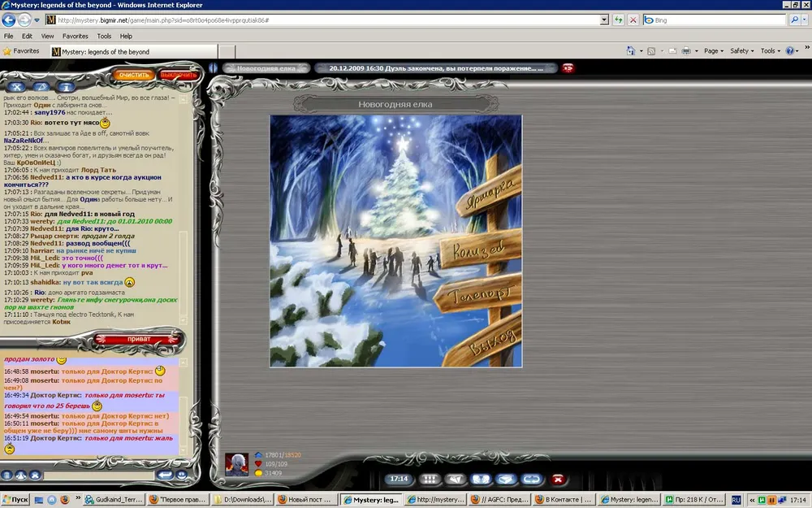The width and height of the screenshot is (812, 508).
Task: Open the Page dropdown menu
Action: coord(714,50)
